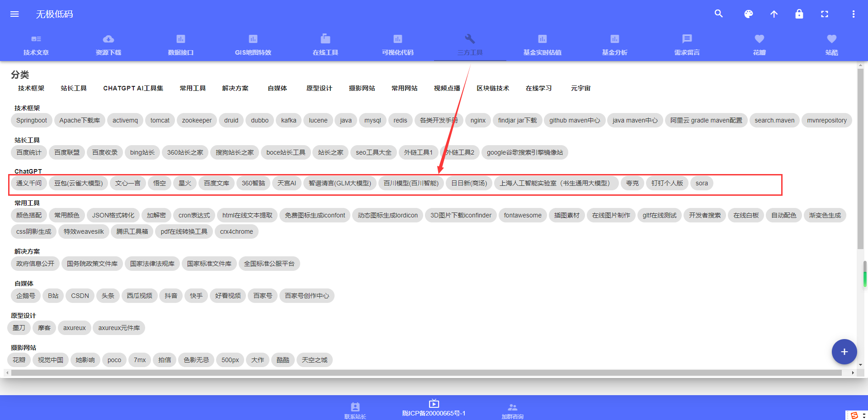Click the floating plus add button
The height and width of the screenshot is (420, 868).
pyautogui.click(x=844, y=352)
